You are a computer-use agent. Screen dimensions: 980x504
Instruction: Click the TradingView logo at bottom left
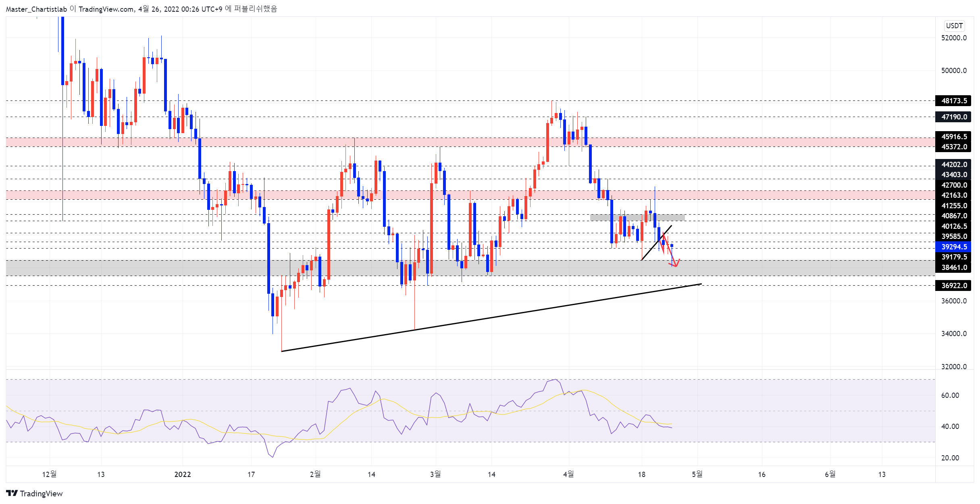[x=34, y=493]
